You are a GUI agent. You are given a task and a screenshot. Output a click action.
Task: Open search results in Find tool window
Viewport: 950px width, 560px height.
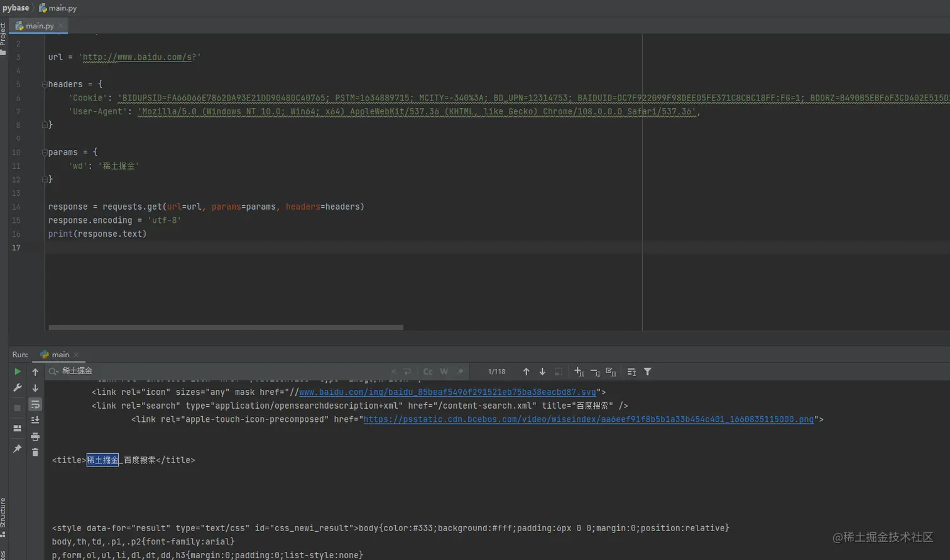631,372
